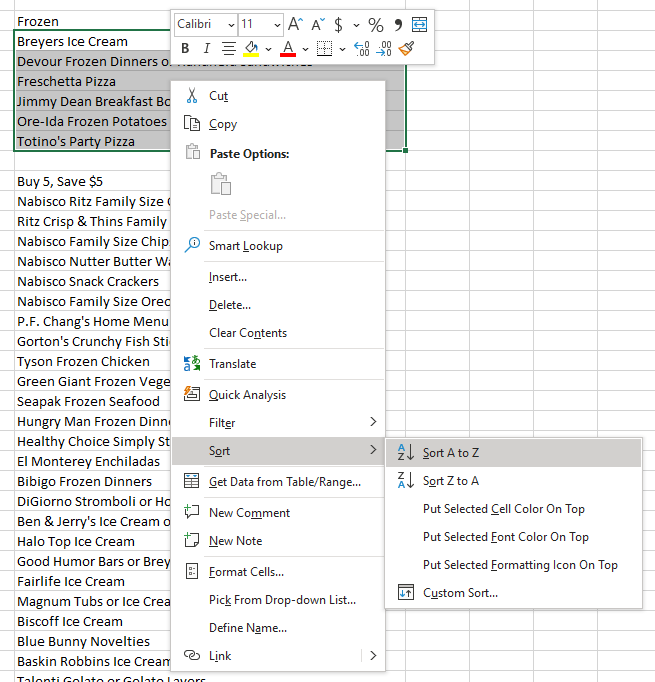Add a New Comment

coord(278,513)
